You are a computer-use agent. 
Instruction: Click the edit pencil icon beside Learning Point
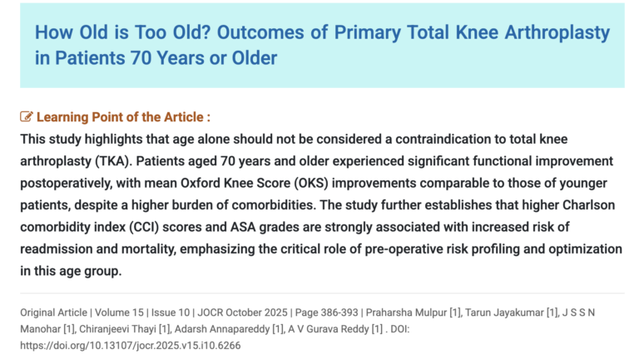26,117
